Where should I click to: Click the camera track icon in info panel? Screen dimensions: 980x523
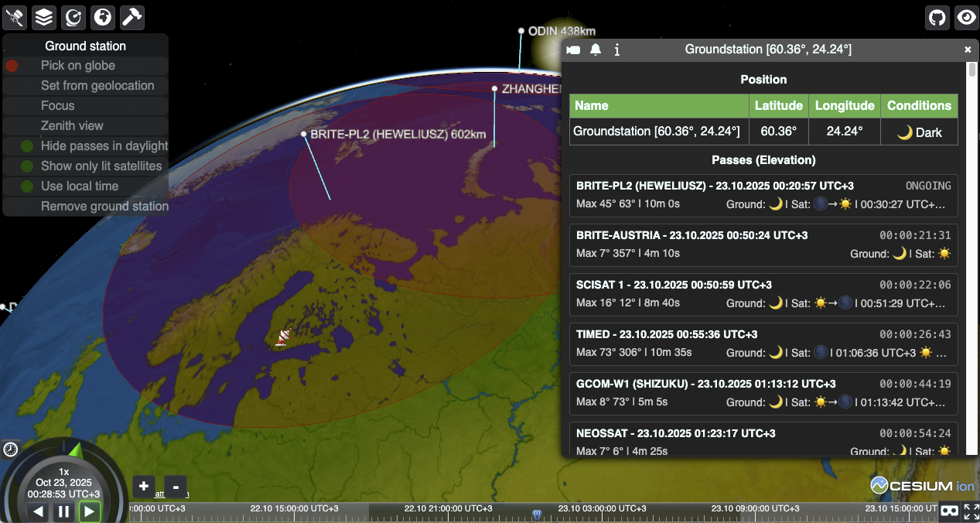[x=573, y=50]
